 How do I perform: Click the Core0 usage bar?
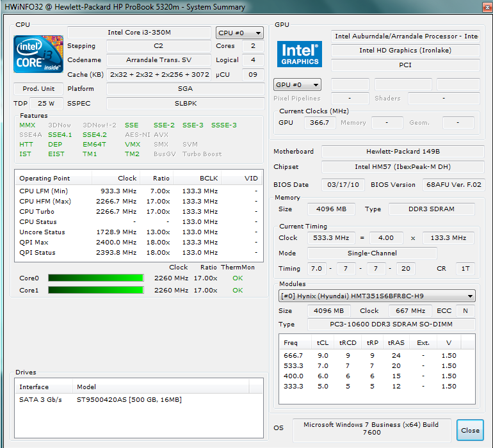coord(96,278)
